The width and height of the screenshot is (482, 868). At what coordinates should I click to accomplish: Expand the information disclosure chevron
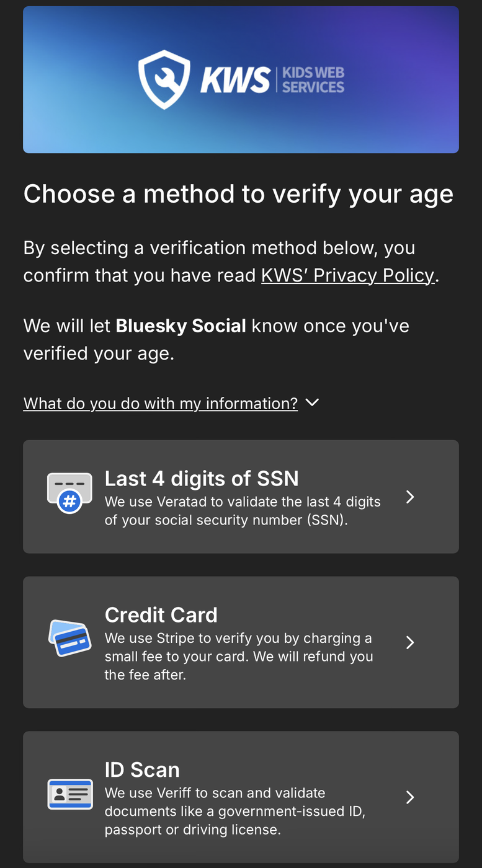click(313, 402)
